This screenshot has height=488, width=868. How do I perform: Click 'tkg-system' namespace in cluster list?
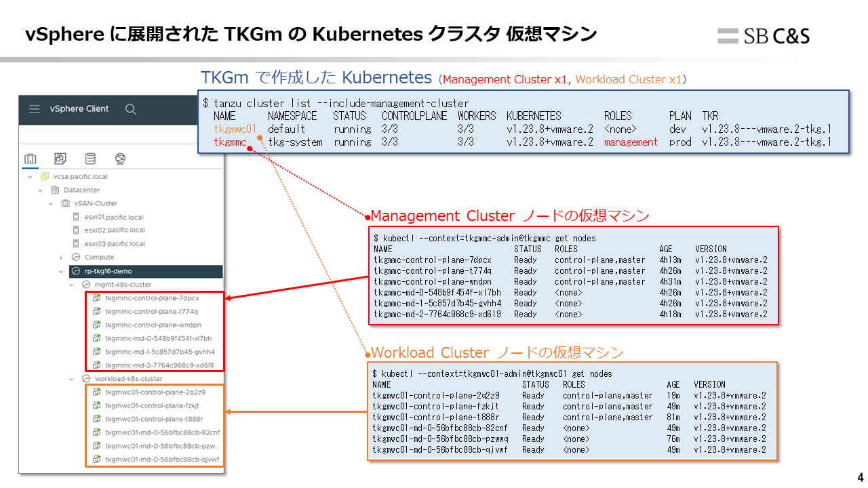pyautogui.click(x=295, y=142)
